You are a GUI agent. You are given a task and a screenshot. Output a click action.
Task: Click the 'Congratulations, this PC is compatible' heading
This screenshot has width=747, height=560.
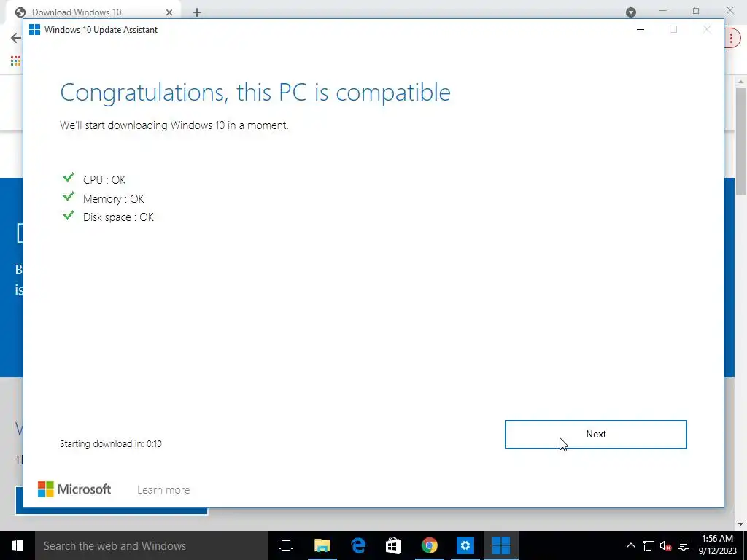click(255, 93)
